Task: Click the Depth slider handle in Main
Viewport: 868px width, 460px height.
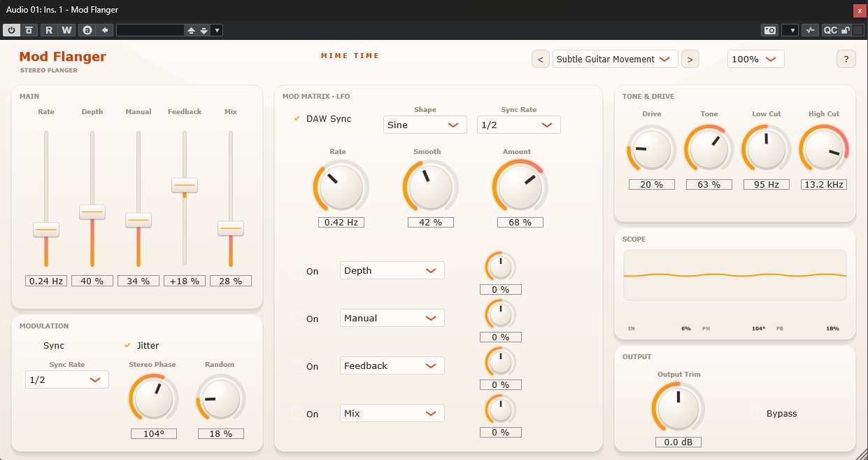Action: click(x=92, y=211)
